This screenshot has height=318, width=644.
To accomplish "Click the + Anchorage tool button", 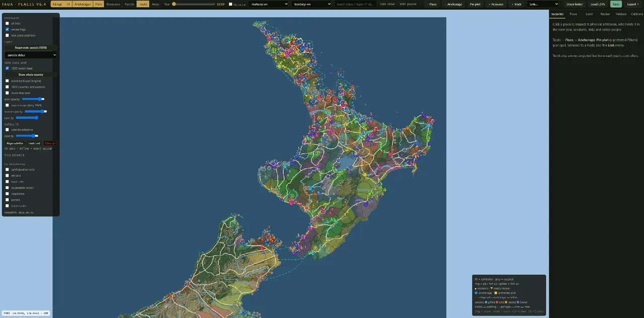I will pyautogui.click(x=454, y=4).
